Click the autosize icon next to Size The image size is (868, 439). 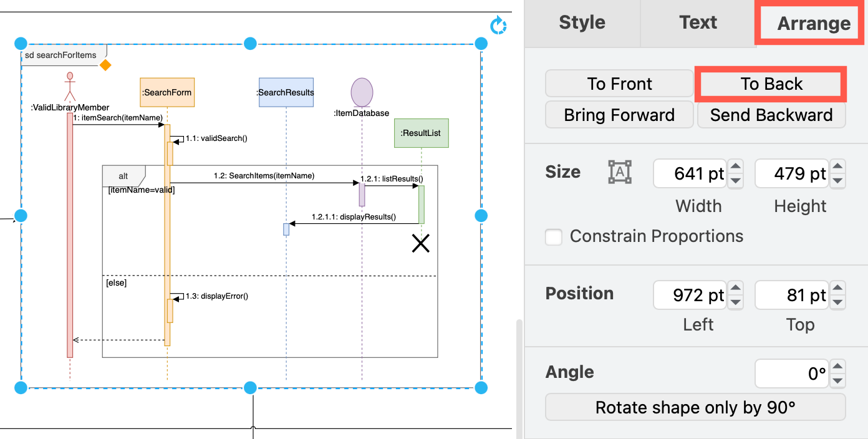point(619,171)
